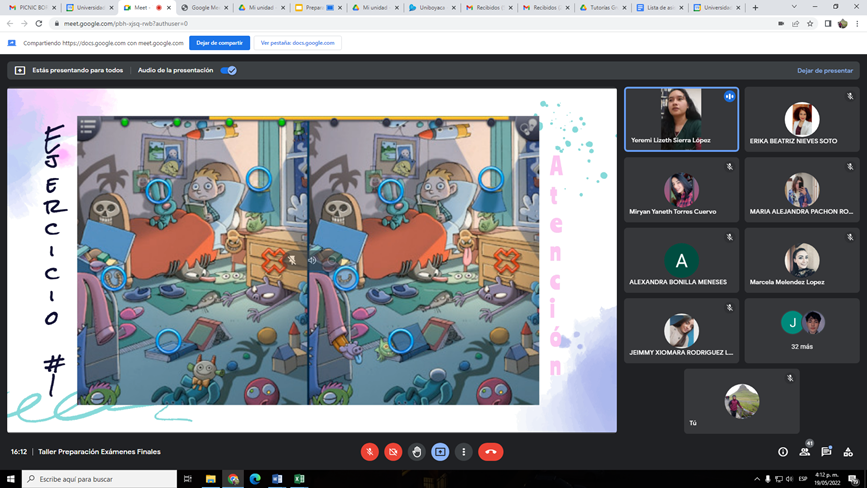Open a new browser tab
Viewport: 867px width, 488px height.
pyautogui.click(x=755, y=8)
